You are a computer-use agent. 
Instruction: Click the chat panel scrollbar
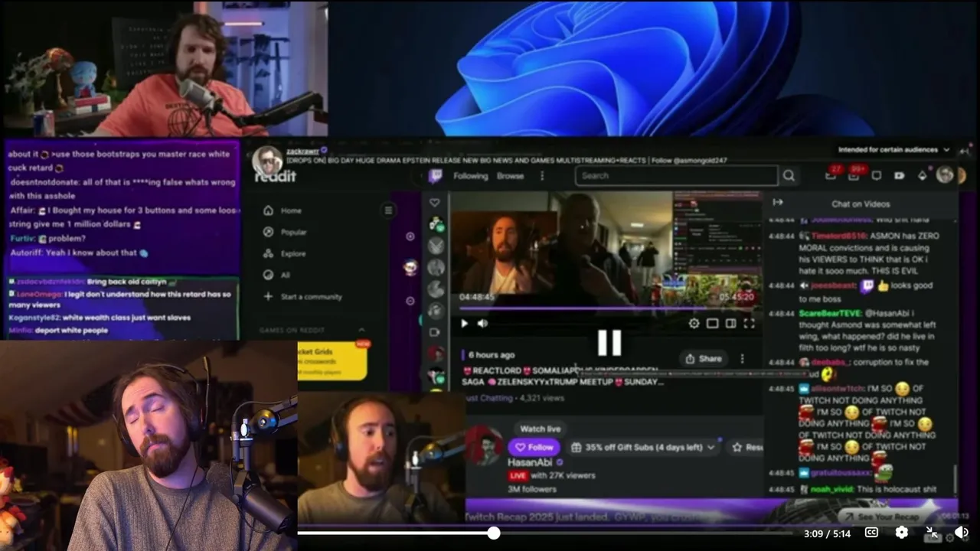955,478
